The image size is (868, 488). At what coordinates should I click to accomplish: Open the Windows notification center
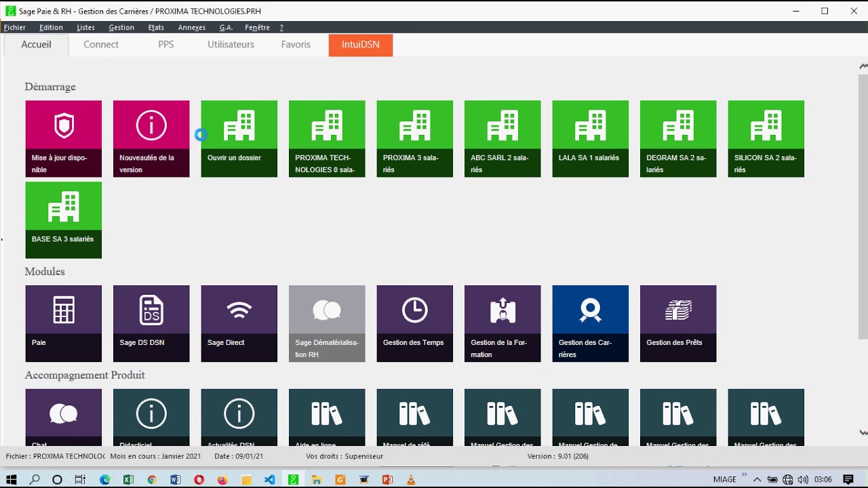(848, 479)
